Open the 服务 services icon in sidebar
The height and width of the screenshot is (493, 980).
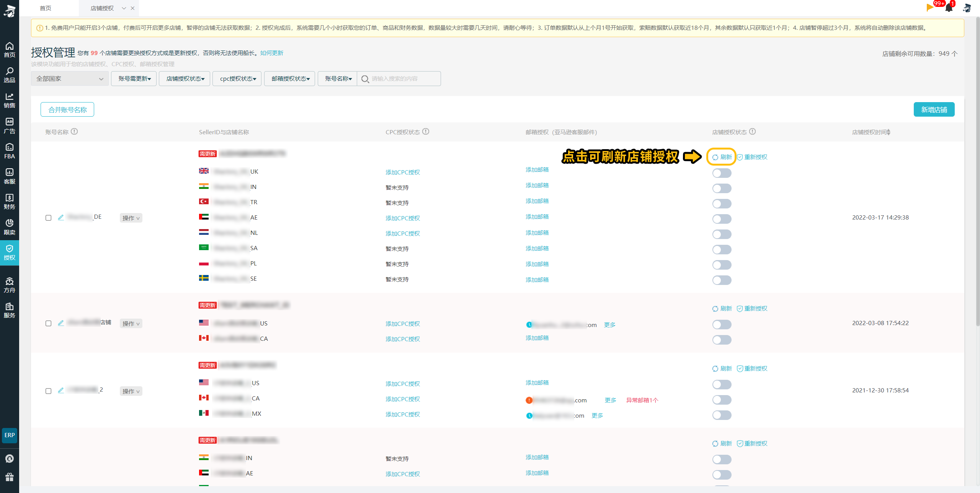coord(10,310)
